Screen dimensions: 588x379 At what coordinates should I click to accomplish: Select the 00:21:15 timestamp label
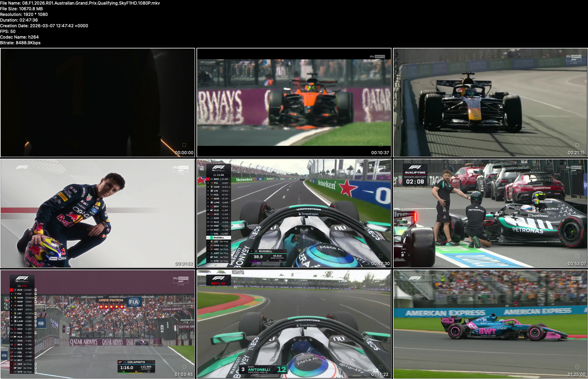pyautogui.click(x=576, y=153)
